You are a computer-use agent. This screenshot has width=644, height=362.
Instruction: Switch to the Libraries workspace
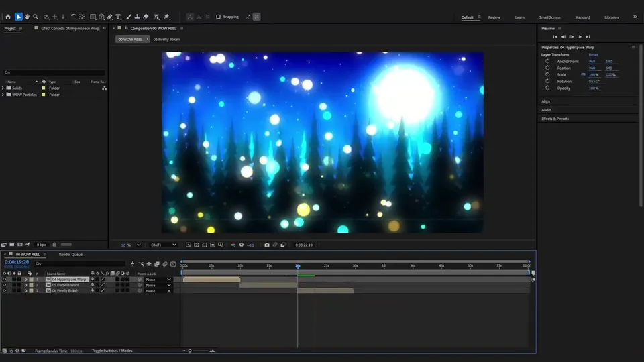[x=612, y=17]
